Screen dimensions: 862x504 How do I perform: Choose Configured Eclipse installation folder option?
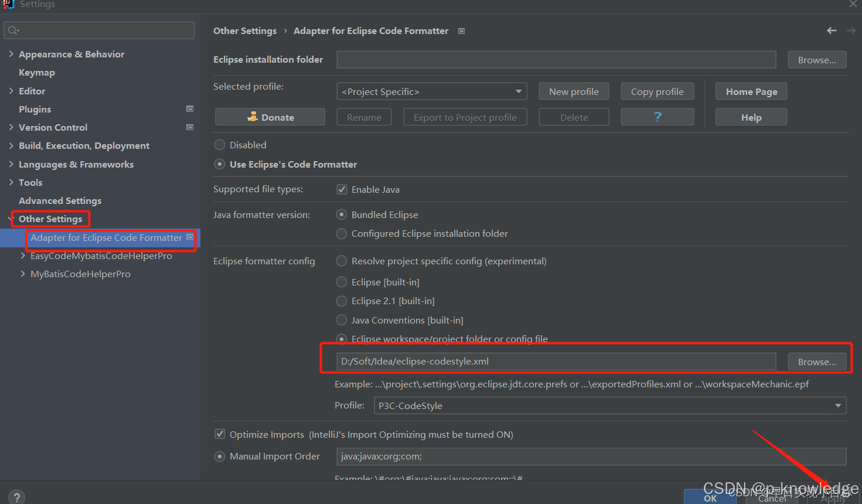(342, 233)
